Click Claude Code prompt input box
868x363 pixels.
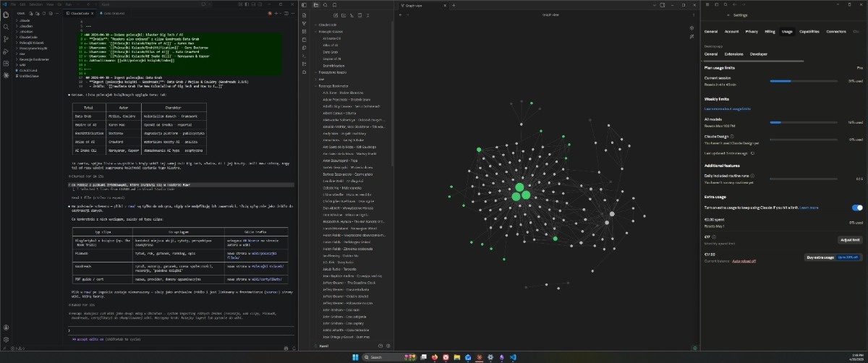pyautogui.click(x=181, y=330)
